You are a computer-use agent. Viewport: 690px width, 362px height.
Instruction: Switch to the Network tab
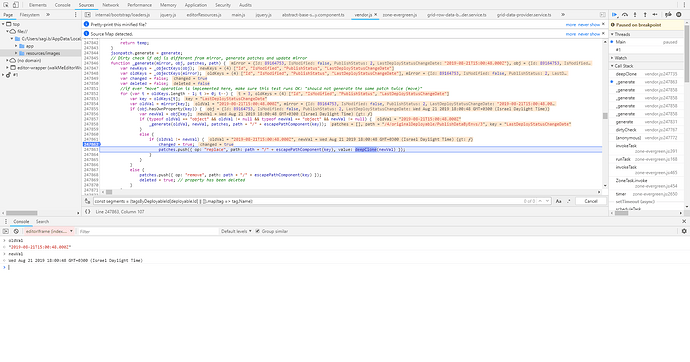[x=110, y=5]
